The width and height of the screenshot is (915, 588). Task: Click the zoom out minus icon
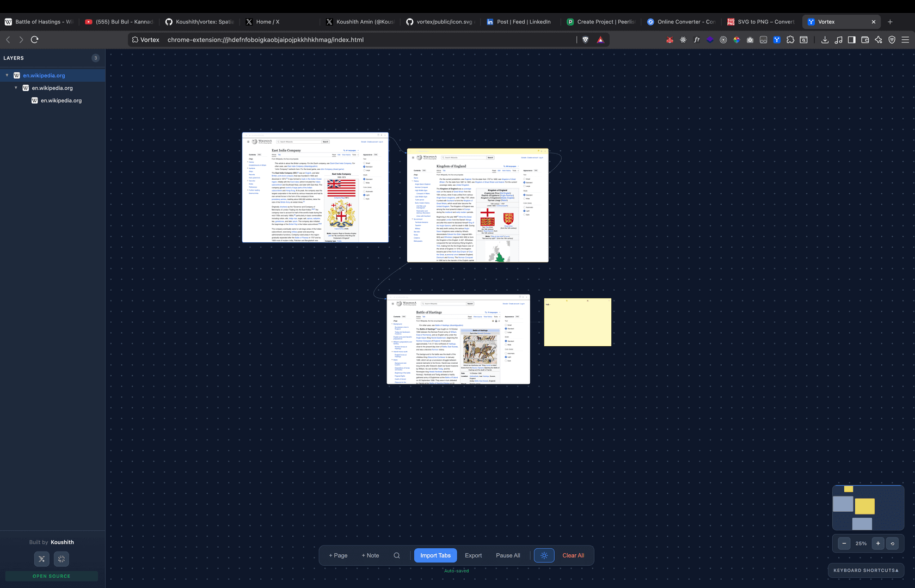pyautogui.click(x=843, y=543)
